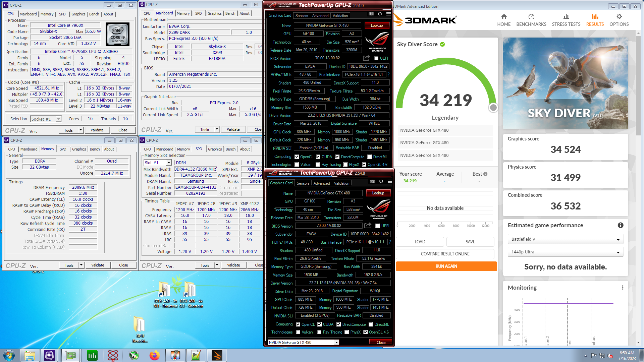The height and width of the screenshot is (362, 644).
Task: Click RUN AGAIN button in 3DMark
Action: pyautogui.click(x=446, y=266)
